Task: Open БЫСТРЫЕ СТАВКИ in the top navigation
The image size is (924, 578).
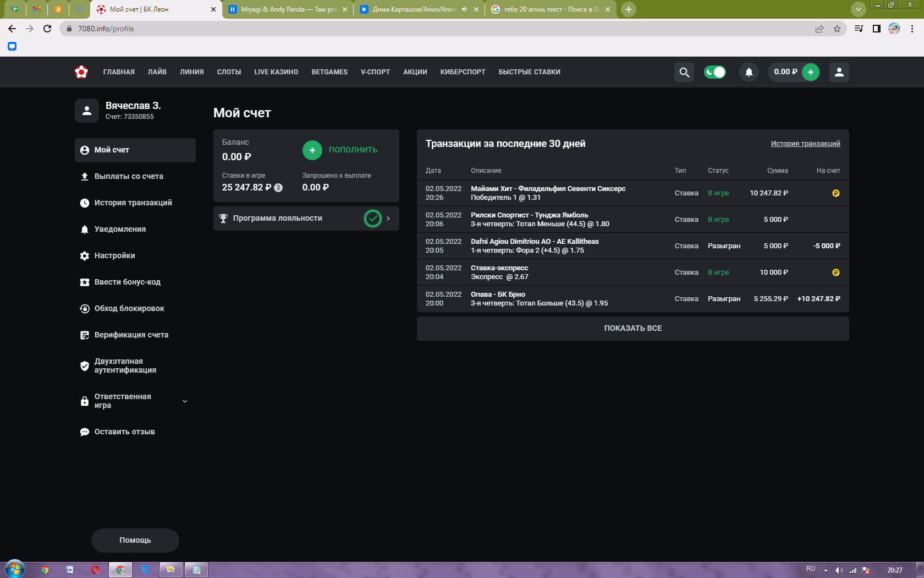Action: [530, 72]
